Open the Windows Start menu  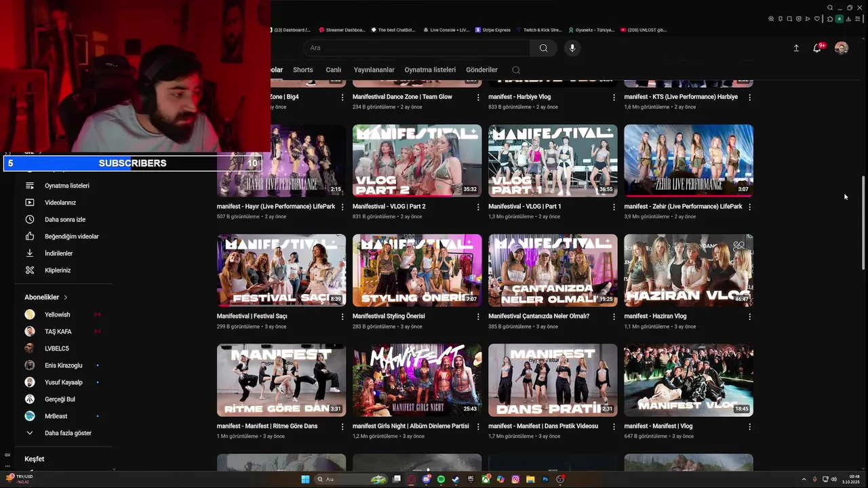pyautogui.click(x=305, y=479)
